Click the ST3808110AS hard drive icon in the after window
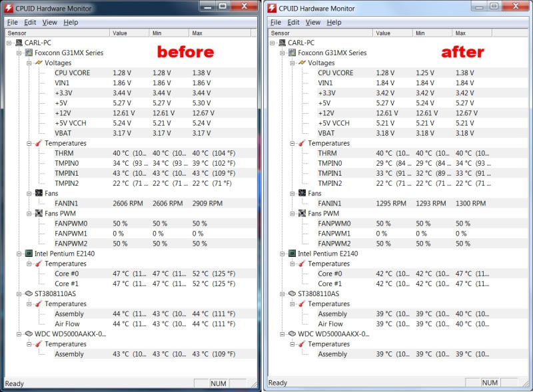This screenshot has height=392, width=533. [282, 294]
